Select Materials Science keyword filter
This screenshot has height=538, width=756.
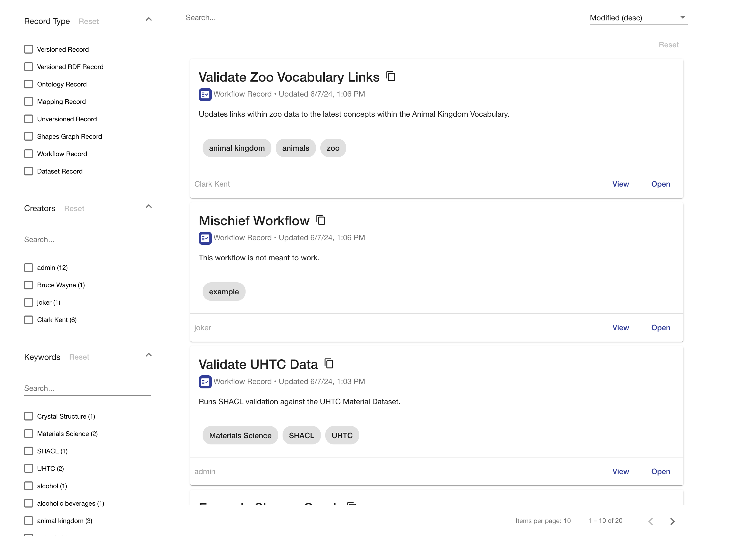coord(29,434)
